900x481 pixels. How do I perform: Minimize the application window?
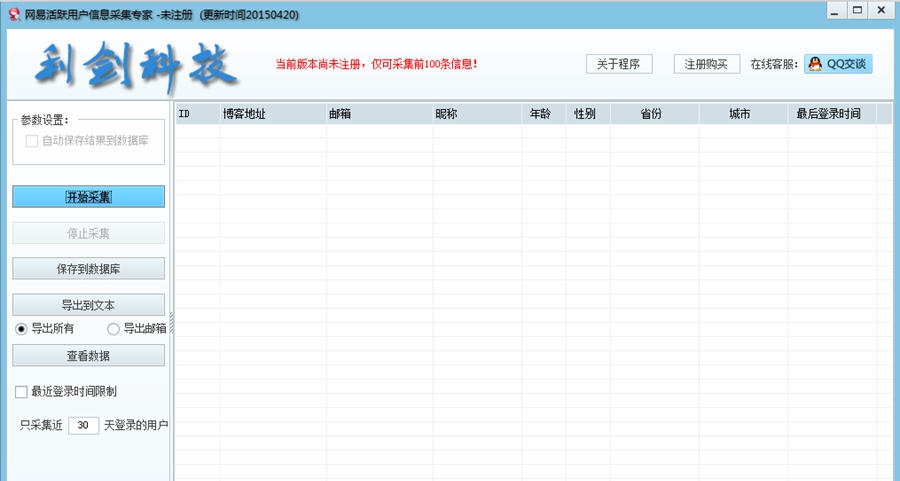[835, 11]
